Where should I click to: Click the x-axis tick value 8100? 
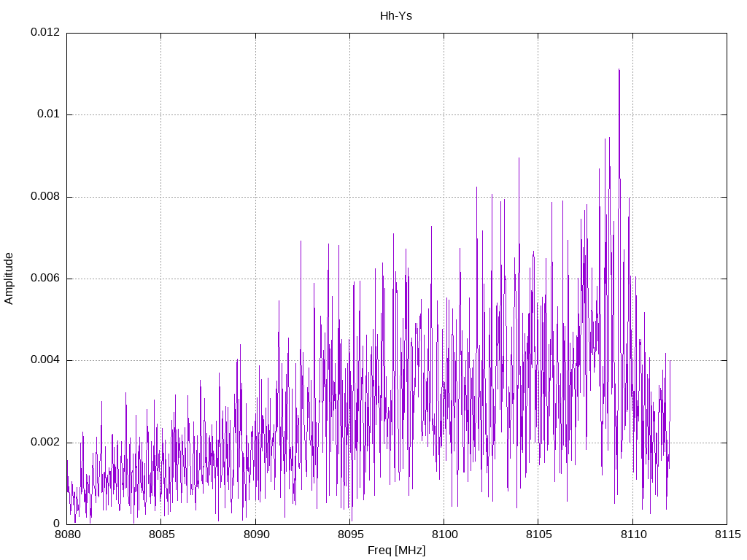[444, 534]
